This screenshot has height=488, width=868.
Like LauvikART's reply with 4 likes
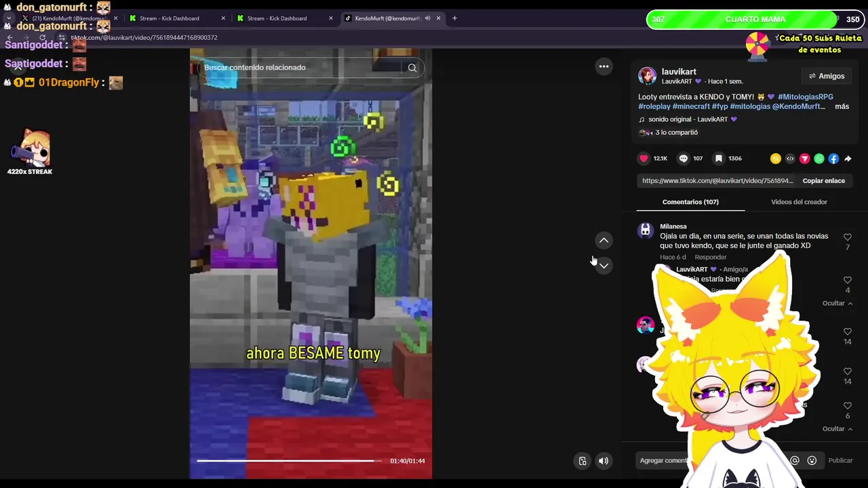click(847, 280)
